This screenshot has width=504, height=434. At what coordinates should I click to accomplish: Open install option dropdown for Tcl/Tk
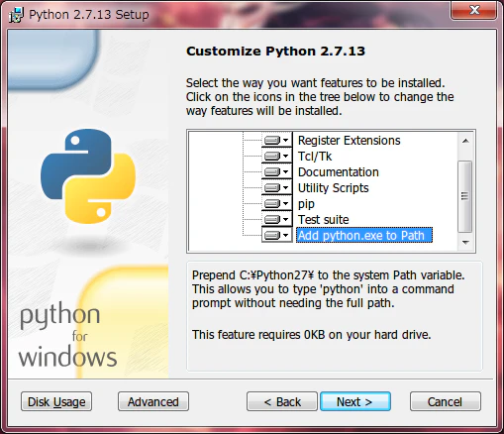pos(277,156)
